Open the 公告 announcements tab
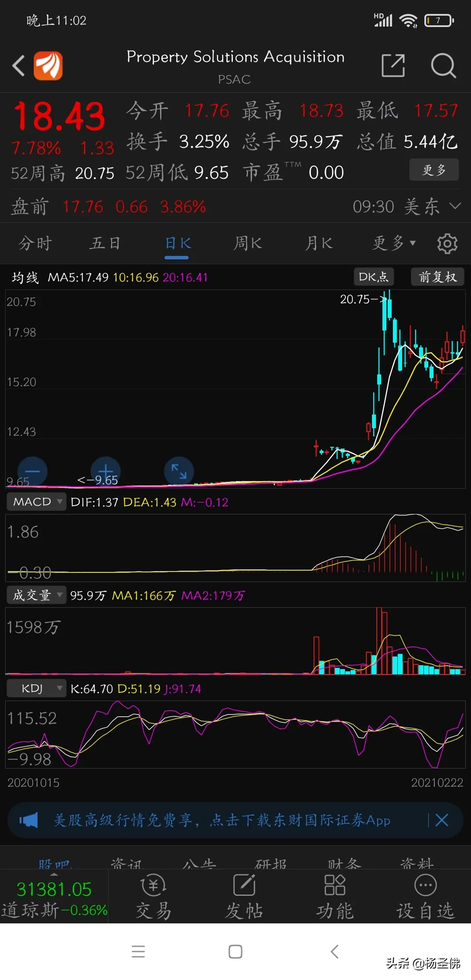The width and height of the screenshot is (471, 980). pyautogui.click(x=199, y=864)
